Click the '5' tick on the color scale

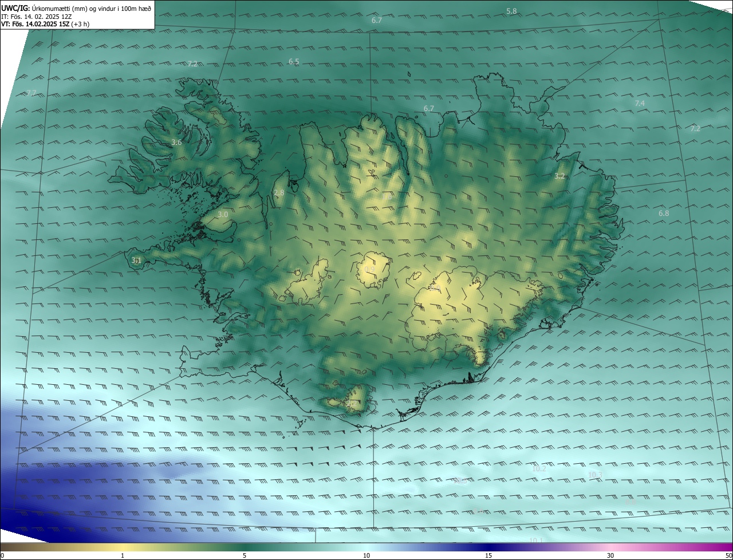click(x=245, y=555)
